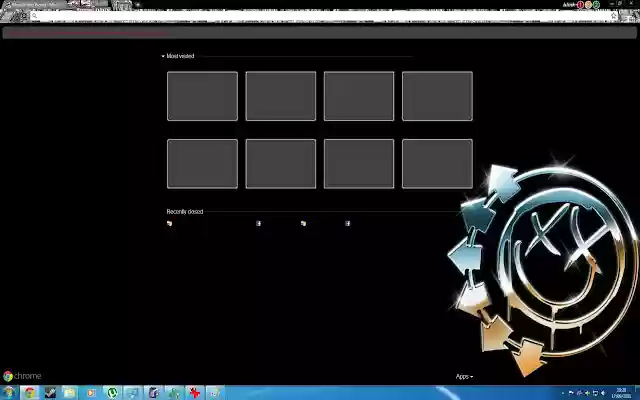Open uTorrent from the taskbar
Screen dimensions: 640x400
pyautogui.click(x=112, y=393)
